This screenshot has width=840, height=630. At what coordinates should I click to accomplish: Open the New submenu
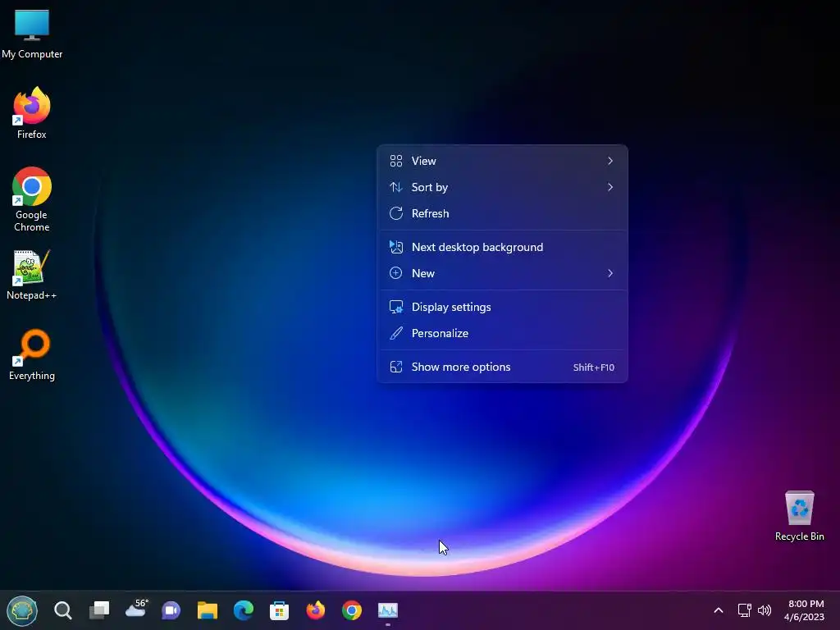point(502,273)
